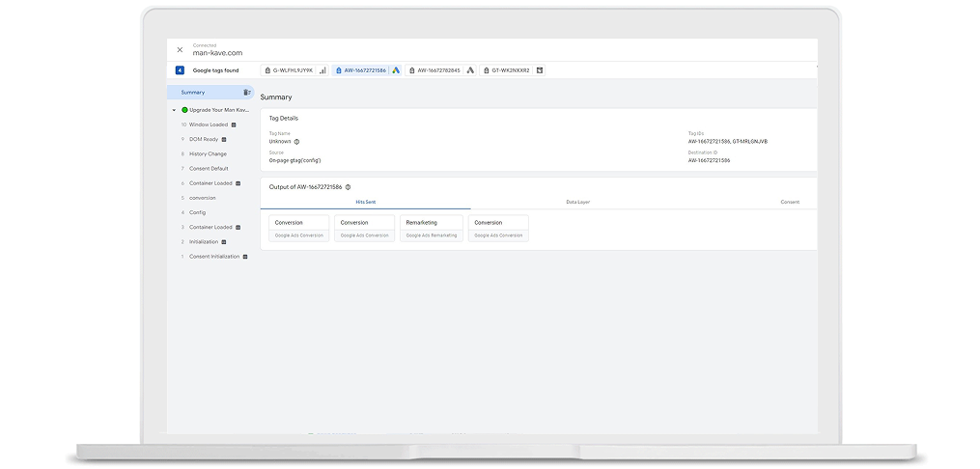Image resolution: width=980 pixels, height=469 pixels.
Task: Click the green status dot by Upgrade Your Man Kav
Action: 184,110
